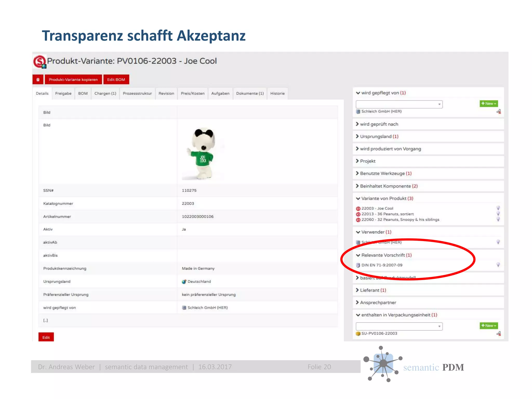Click the package icon before SU-PV0106-22003
Screen dimensions: 532x399
point(358,334)
